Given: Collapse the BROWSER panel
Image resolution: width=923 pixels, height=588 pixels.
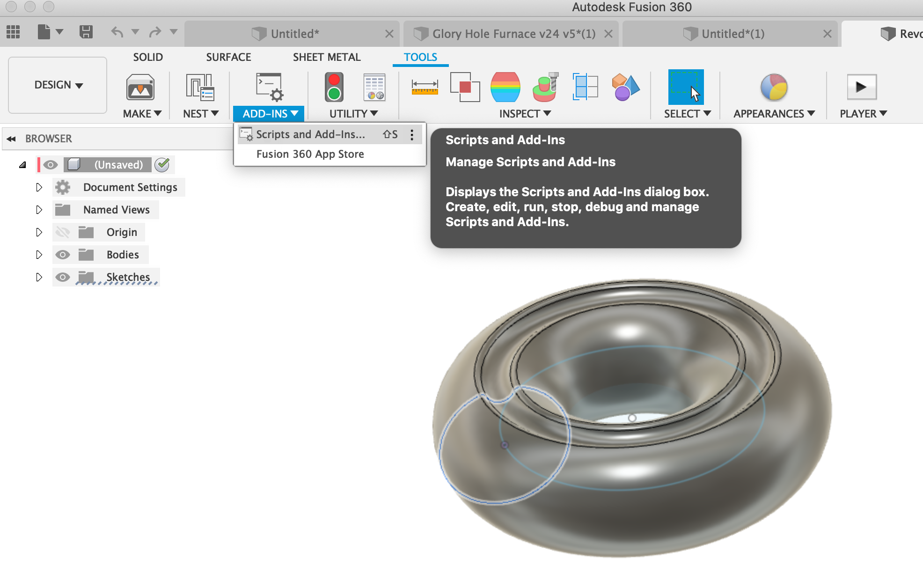Looking at the screenshot, I should pyautogui.click(x=11, y=139).
